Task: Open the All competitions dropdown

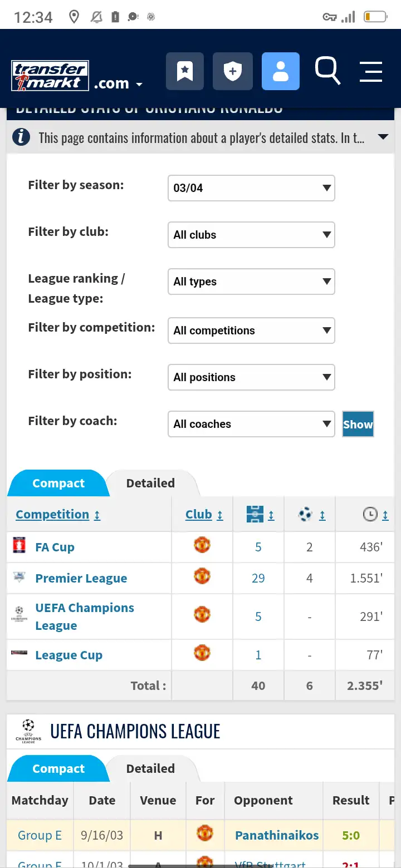Action: [251, 331]
